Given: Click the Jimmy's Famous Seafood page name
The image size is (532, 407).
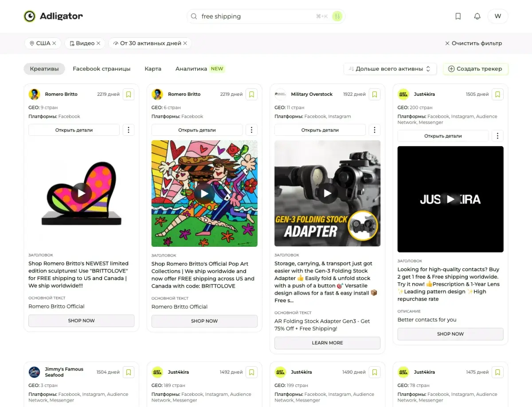Looking at the screenshot, I should tap(64, 372).
